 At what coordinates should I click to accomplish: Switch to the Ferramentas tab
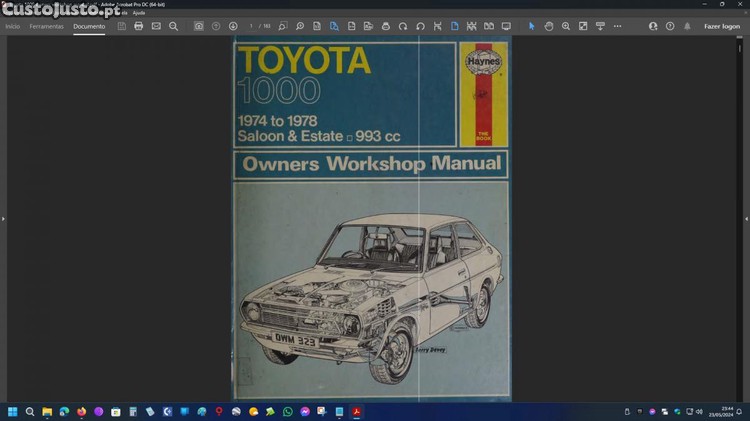pos(46,26)
